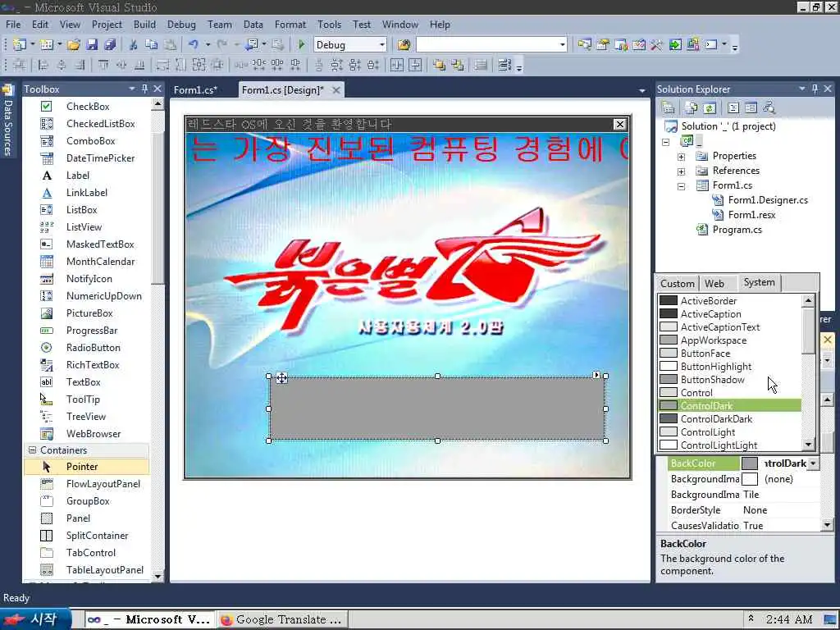The height and width of the screenshot is (630, 840).
Task: Select the CheckBox toolbox item
Action: pyautogui.click(x=85, y=107)
